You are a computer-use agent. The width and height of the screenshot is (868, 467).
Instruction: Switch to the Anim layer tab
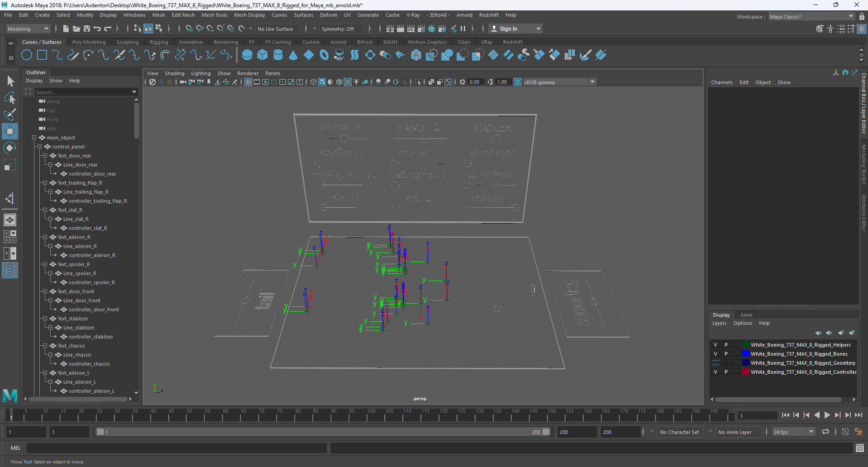pyautogui.click(x=746, y=315)
